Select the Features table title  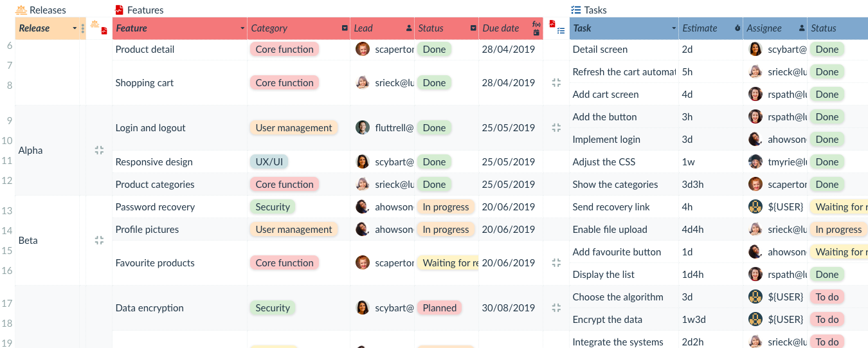click(x=145, y=10)
